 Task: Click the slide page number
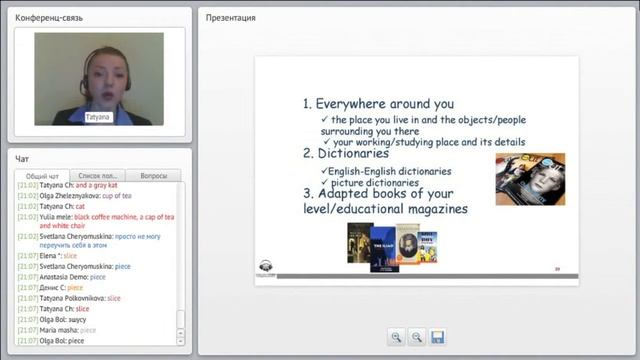(558, 269)
